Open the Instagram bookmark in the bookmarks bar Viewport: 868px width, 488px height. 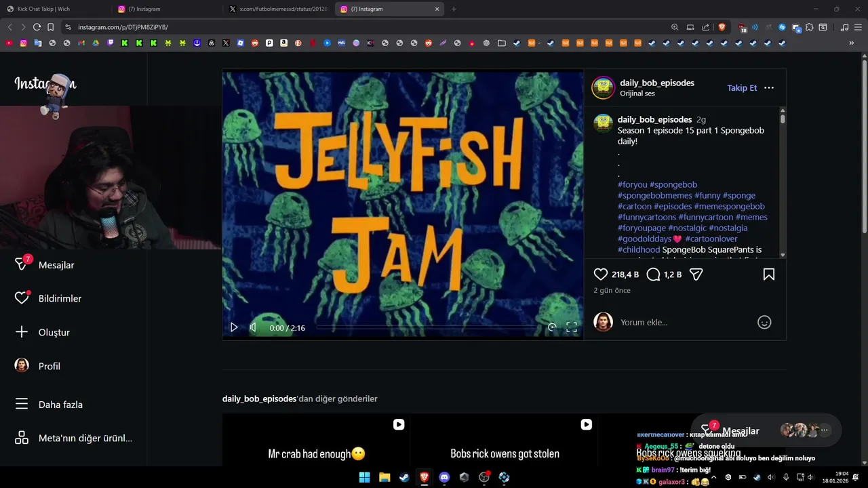click(23, 43)
